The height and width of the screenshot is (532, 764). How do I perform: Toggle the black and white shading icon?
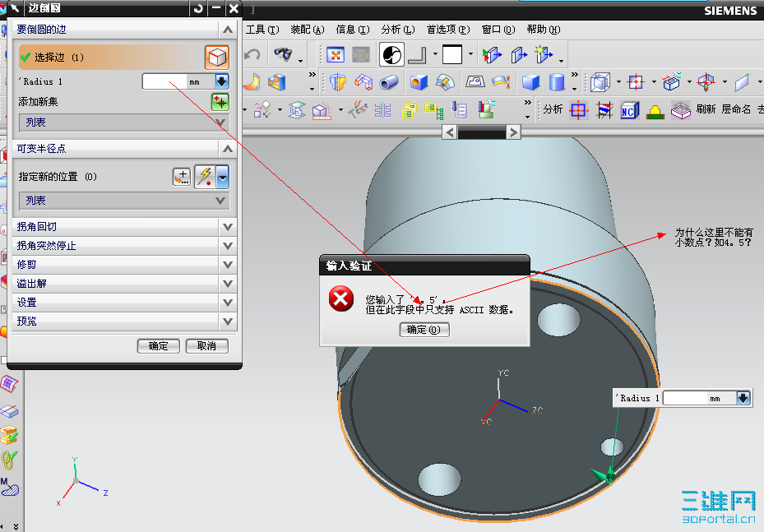tap(391, 54)
